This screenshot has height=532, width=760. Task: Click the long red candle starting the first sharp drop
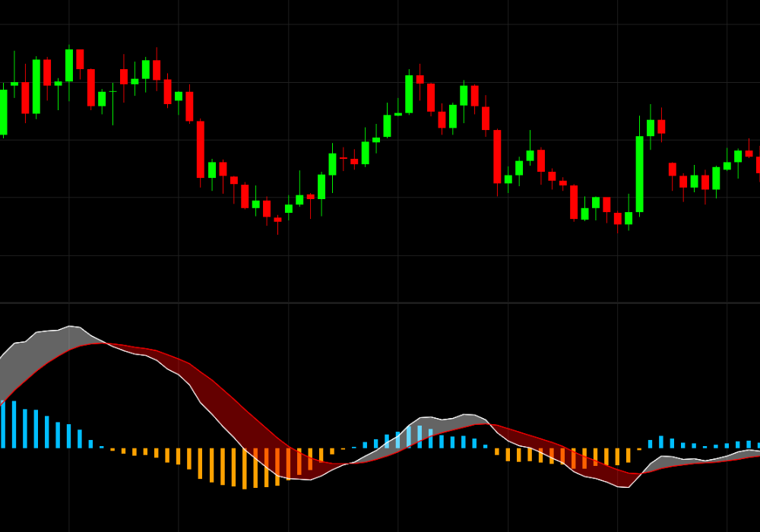pos(201,149)
